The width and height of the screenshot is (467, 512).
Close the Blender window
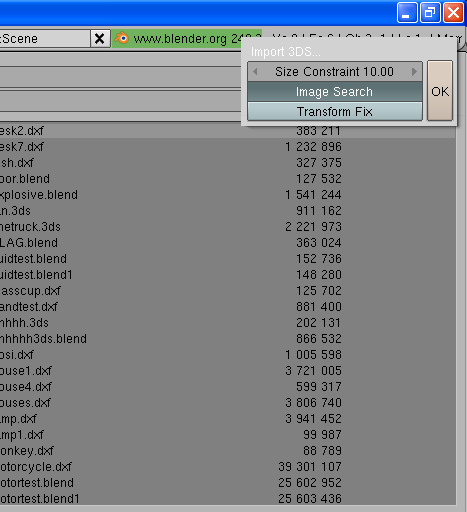(453, 13)
